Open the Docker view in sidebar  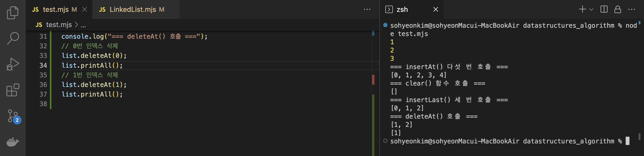13,142
